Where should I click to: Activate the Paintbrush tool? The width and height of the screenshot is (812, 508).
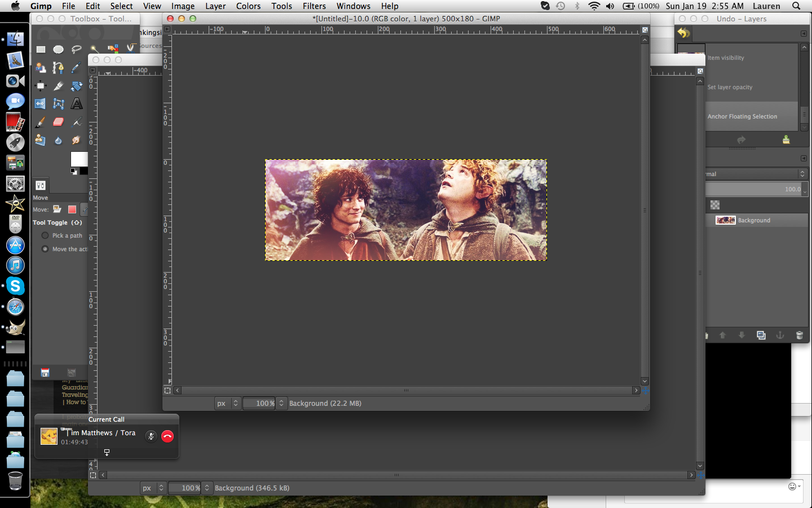(41, 122)
